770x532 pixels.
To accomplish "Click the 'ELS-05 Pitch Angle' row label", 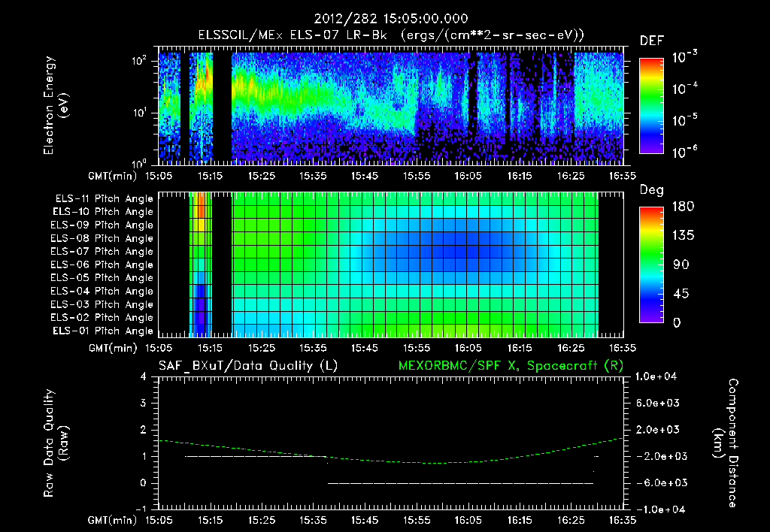I will 102,278.
